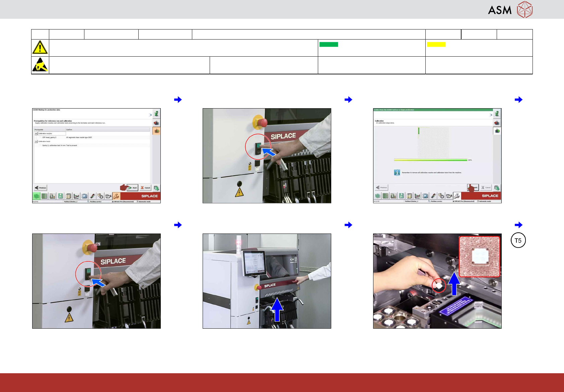This screenshot has width=564, height=392.
Task: Select wrench service icon in Calibration screenshot
Action: tap(457, 196)
